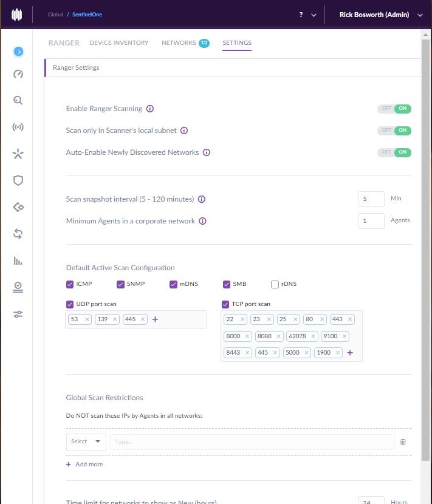Toggle Enable Ranger Scanning switch
The height and width of the screenshot is (504, 432).
point(394,109)
